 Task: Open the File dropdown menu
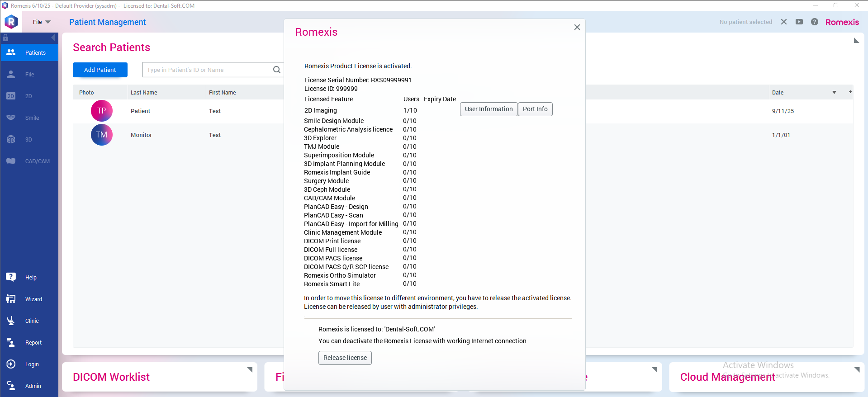(42, 22)
